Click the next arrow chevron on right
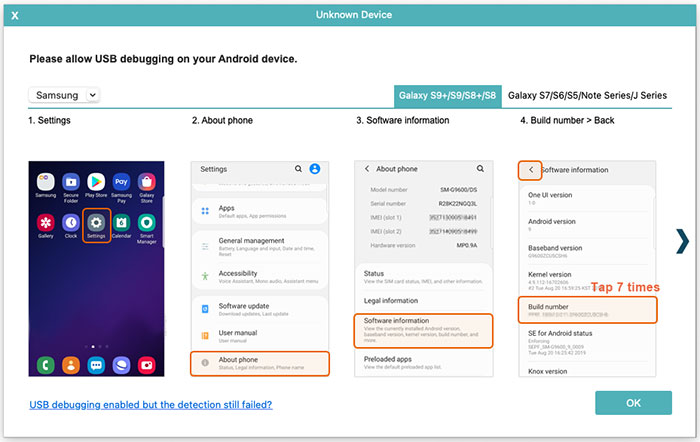700x442 pixels. click(x=682, y=241)
